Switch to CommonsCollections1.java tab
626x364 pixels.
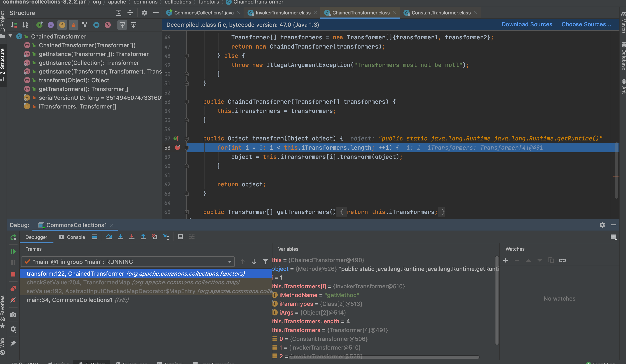click(204, 13)
